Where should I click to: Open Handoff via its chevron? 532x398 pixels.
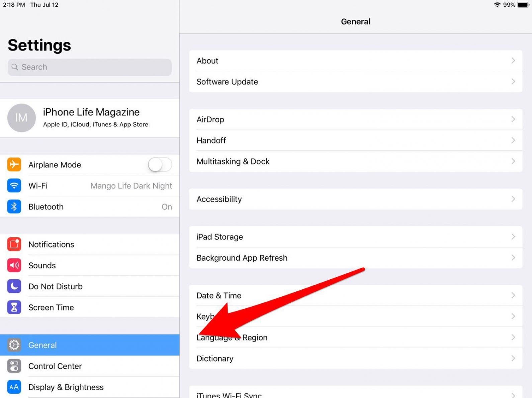pos(513,140)
